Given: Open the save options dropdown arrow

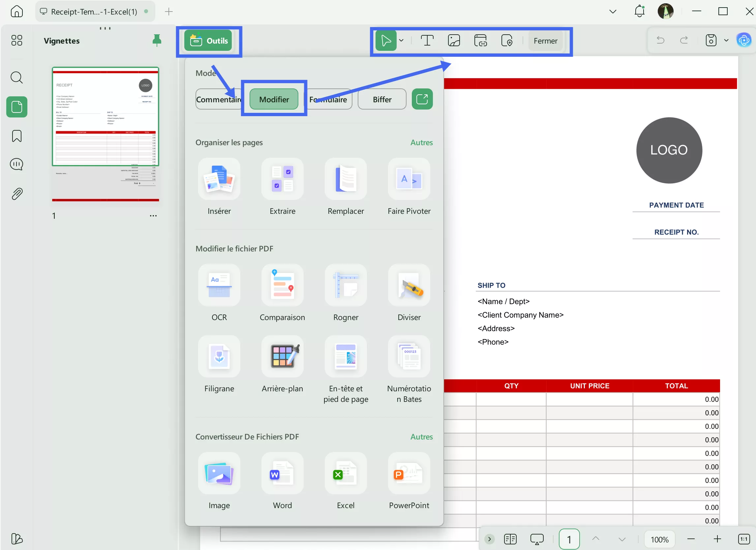Looking at the screenshot, I should pyautogui.click(x=726, y=41).
